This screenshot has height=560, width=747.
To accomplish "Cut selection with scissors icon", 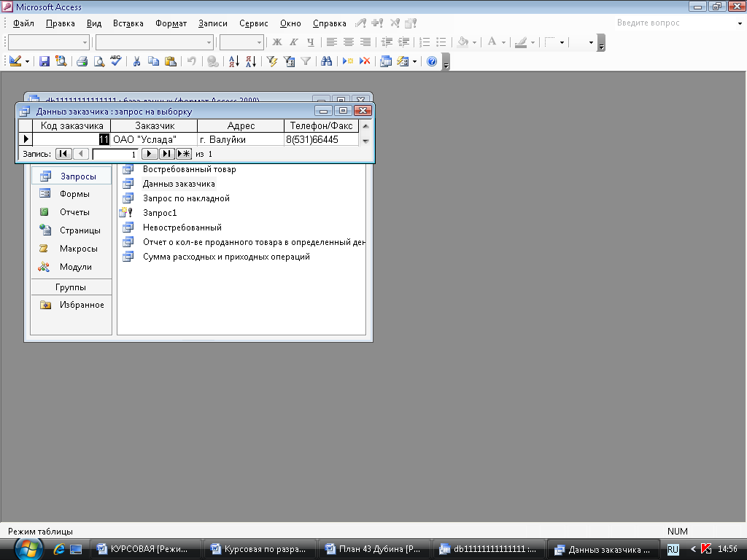I will pyautogui.click(x=136, y=61).
